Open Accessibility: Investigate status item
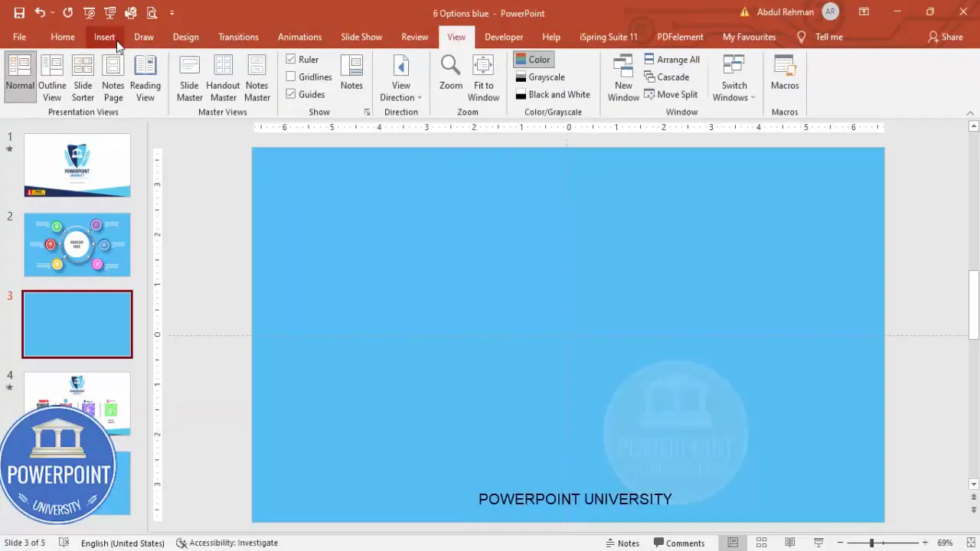 pos(227,543)
